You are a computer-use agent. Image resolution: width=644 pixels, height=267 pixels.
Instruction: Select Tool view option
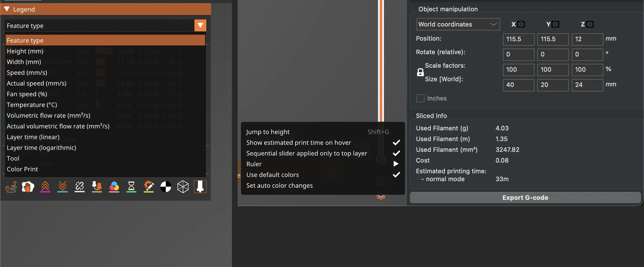[x=105, y=158]
